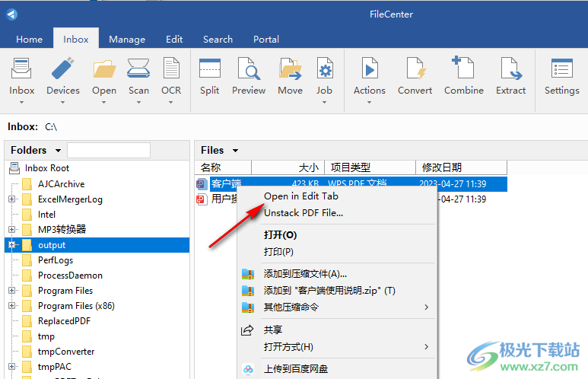Click the Split tool icon
The image size is (588, 379).
pos(210,68)
